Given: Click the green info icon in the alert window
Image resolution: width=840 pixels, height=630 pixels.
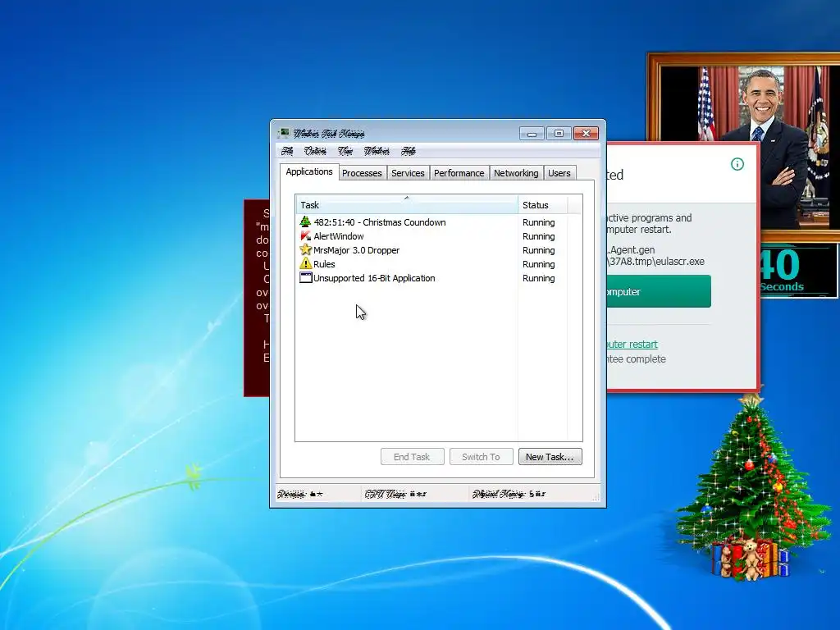Looking at the screenshot, I should click(737, 164).
